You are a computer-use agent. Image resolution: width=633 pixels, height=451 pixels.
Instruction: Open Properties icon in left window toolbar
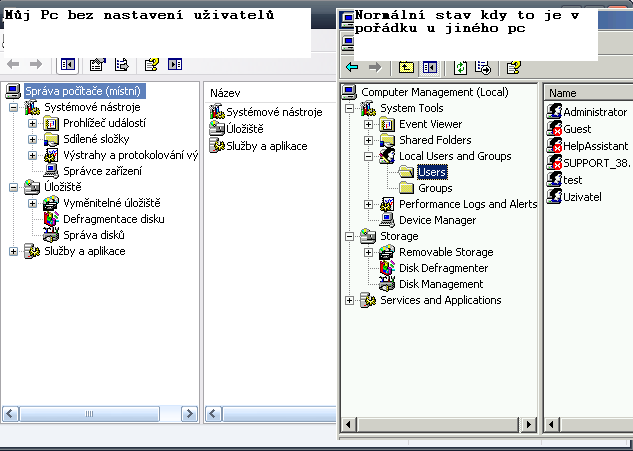97,64
